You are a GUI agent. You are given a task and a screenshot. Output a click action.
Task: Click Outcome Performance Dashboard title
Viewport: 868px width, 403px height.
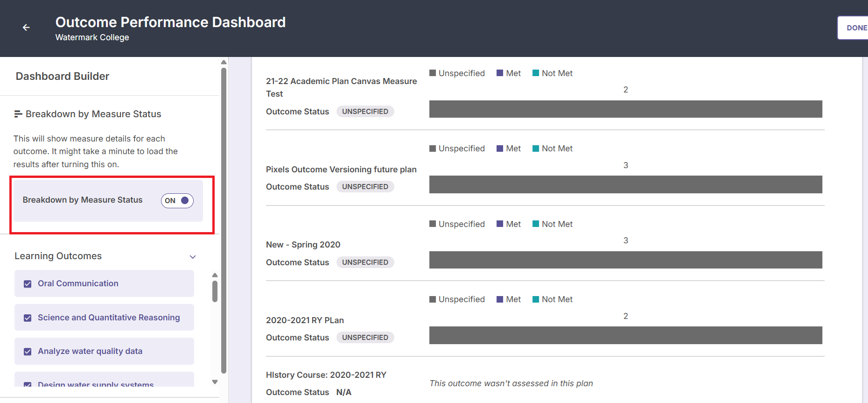[x=170, y=22]
